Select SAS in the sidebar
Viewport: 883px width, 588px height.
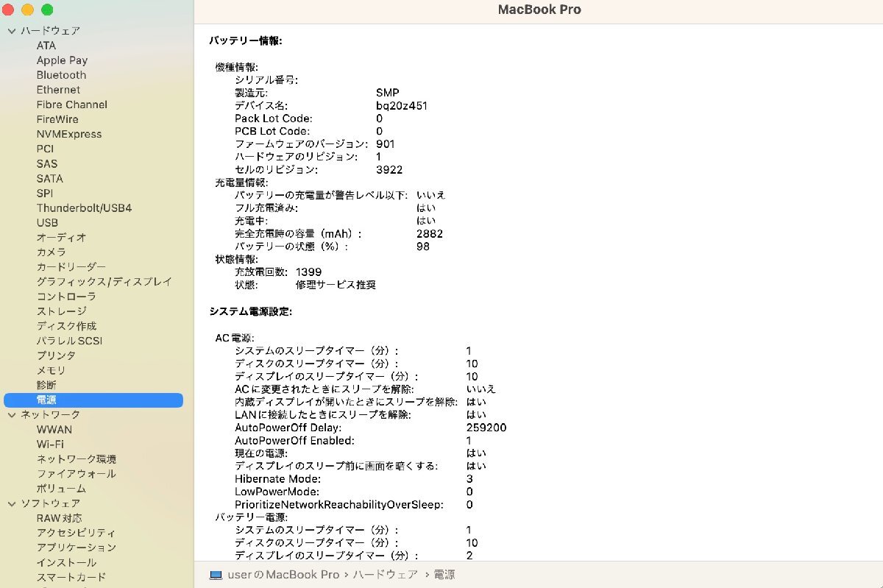point(46,163)
